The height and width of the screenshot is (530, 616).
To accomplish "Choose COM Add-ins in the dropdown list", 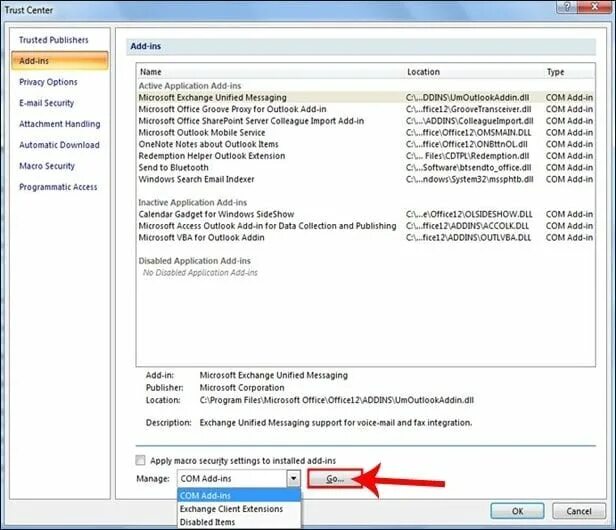I will pyautogui.click(x=239, y=495).
